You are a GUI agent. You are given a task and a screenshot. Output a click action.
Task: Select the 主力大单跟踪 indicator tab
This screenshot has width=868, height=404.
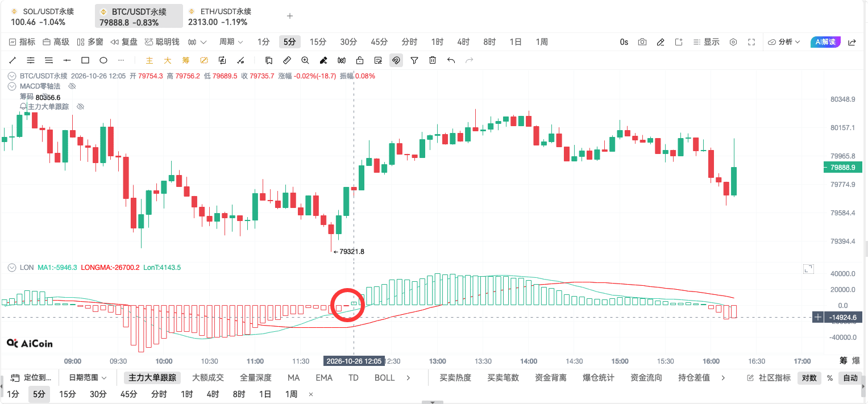[152, 378]
